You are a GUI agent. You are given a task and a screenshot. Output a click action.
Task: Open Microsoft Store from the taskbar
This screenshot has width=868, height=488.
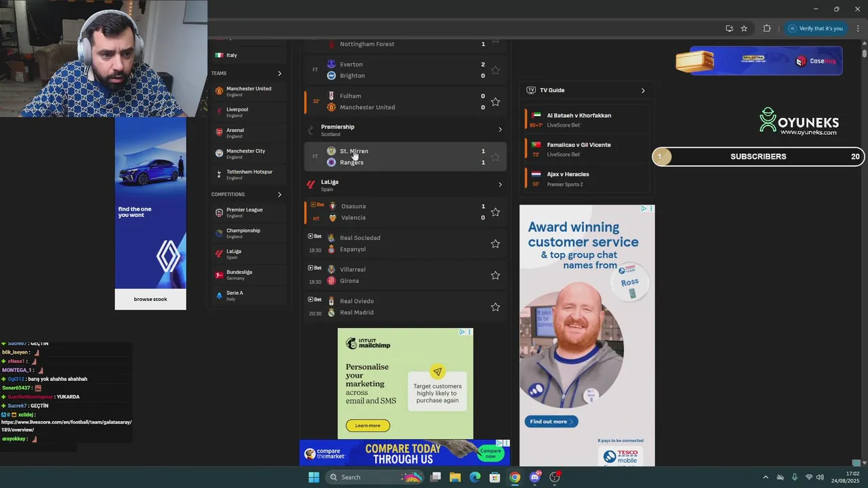coord(495,477)
